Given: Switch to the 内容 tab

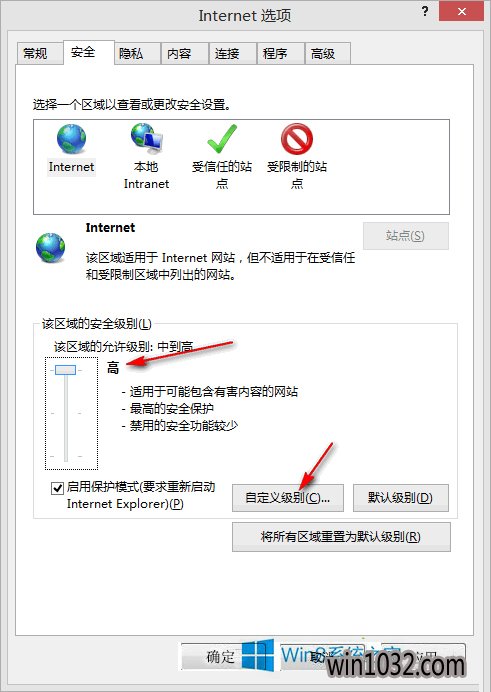Looking at the screenshot, I should [x=179, y=53].
